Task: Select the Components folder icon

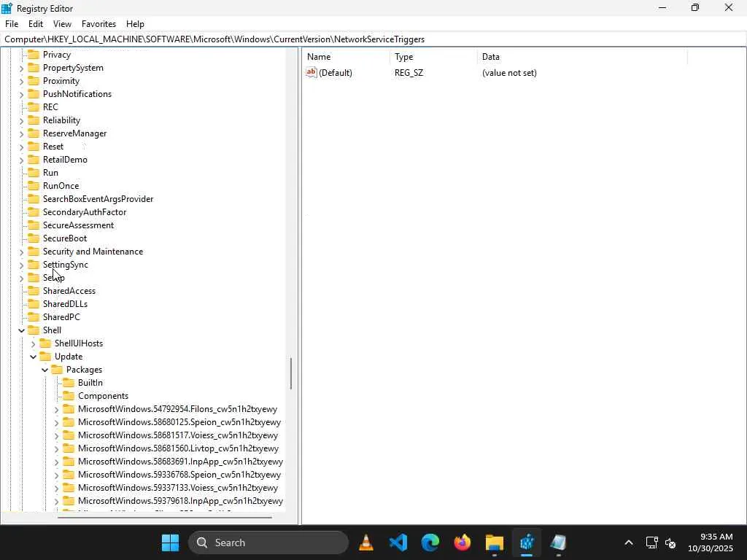Action: (x=69, y=396)
